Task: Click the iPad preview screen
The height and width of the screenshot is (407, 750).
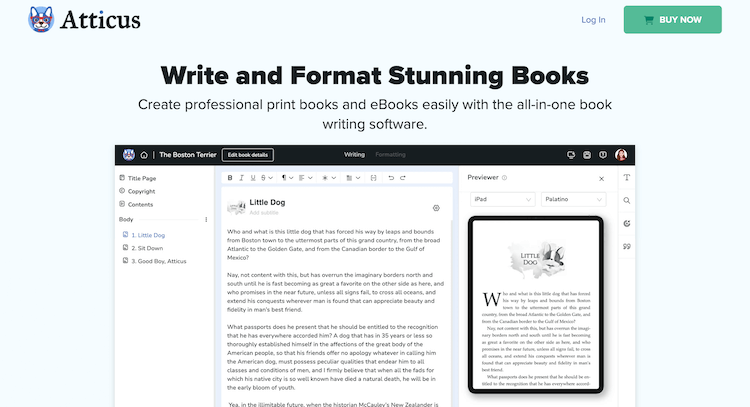Action: [x=536, y=305]
